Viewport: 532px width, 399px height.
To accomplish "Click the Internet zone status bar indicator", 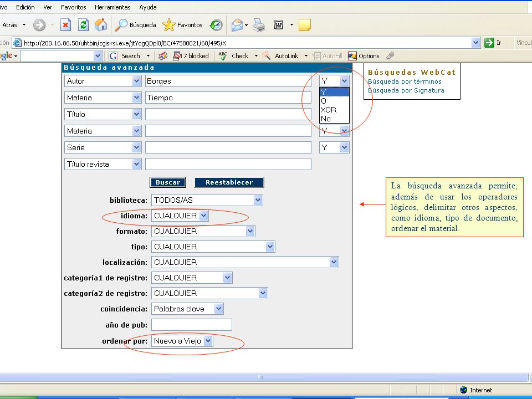I will [476, 390].
